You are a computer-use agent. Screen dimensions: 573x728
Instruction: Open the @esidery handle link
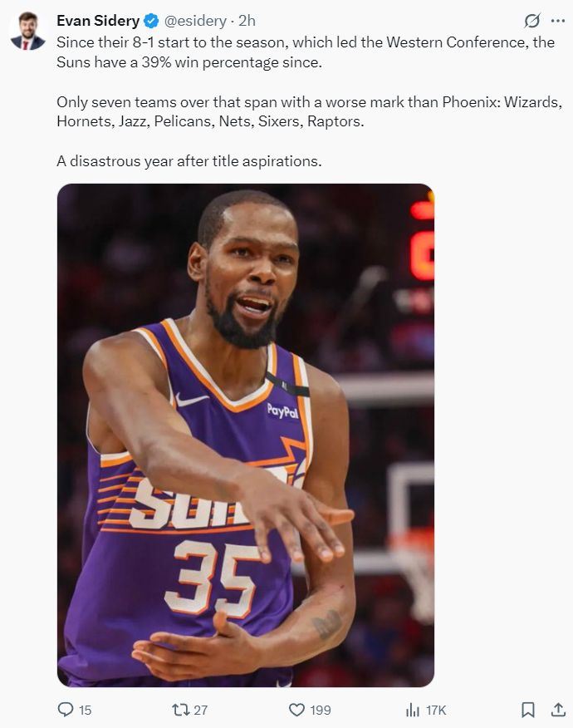point(195,21)
